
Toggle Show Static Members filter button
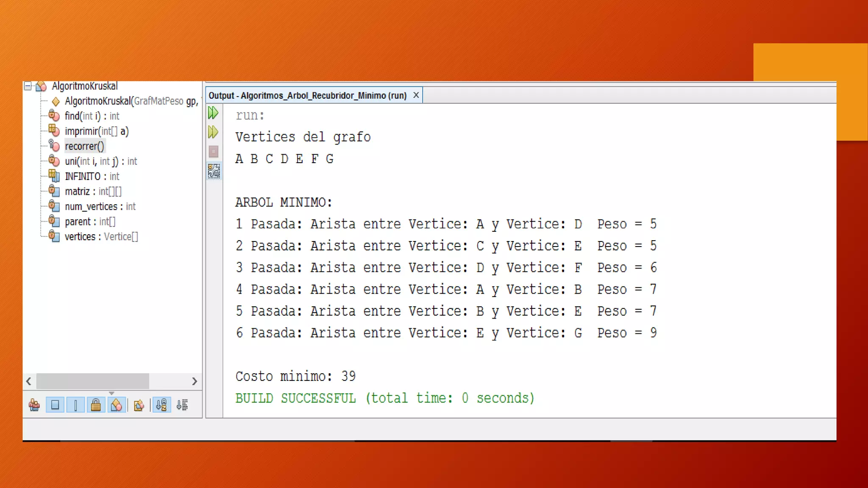(x=75, y=405)
